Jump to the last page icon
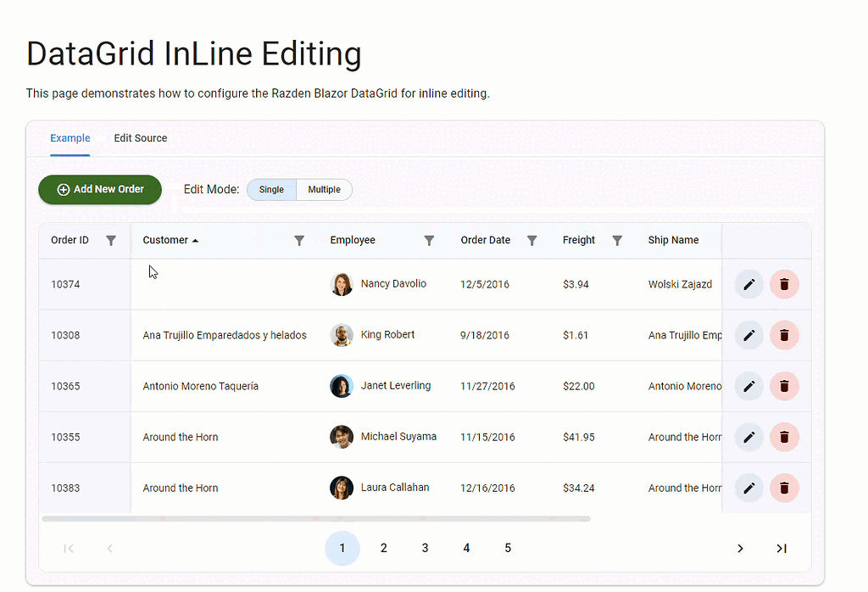This screenshot has height=592, width=868. 781,548
